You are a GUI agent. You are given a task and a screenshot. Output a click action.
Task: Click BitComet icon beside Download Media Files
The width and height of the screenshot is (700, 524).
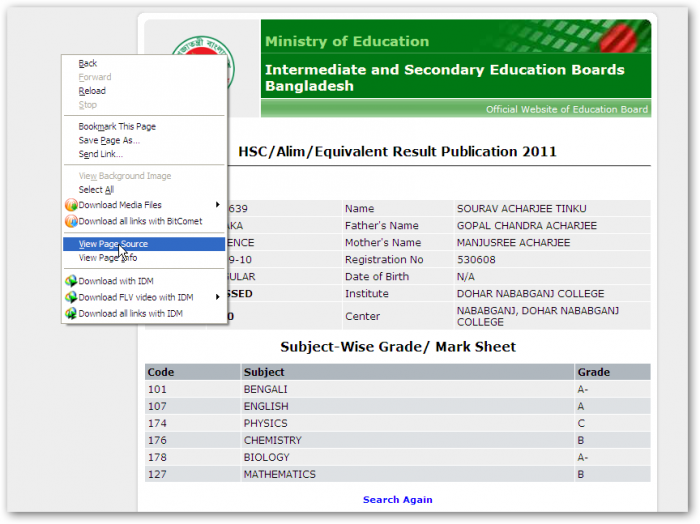tap(71, 205)
